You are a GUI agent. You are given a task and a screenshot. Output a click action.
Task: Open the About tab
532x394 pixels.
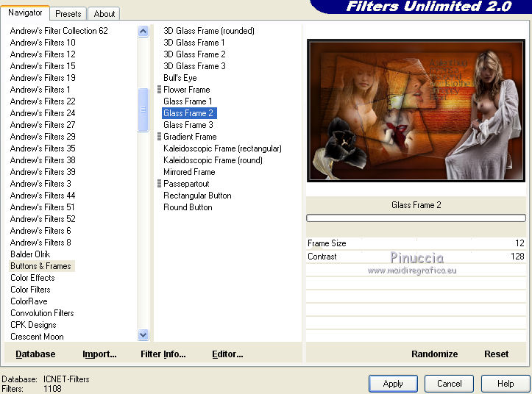point(104,14)
